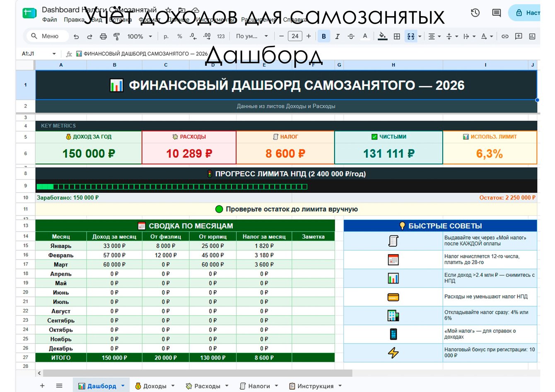Click the font size 24 field

295,36
